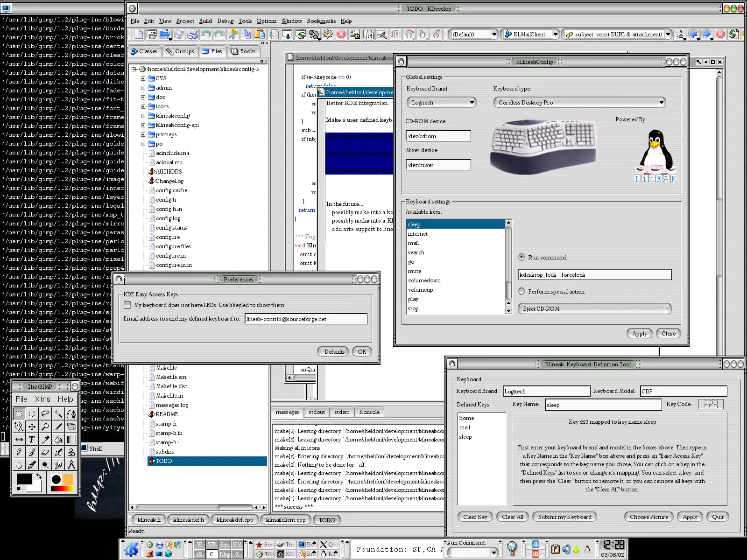This screenshot has width=747, height=560.
Task: Select GIMP gradient blend tool
Action: 71,439
